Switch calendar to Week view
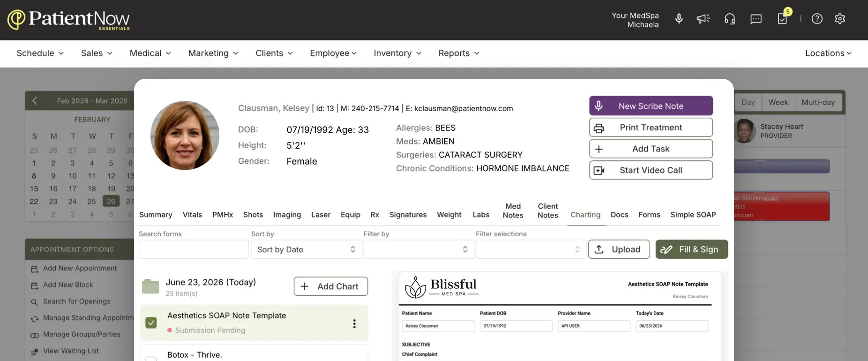Image resolution: width=868 pixels, height=361 pixels. coord(778,103)
